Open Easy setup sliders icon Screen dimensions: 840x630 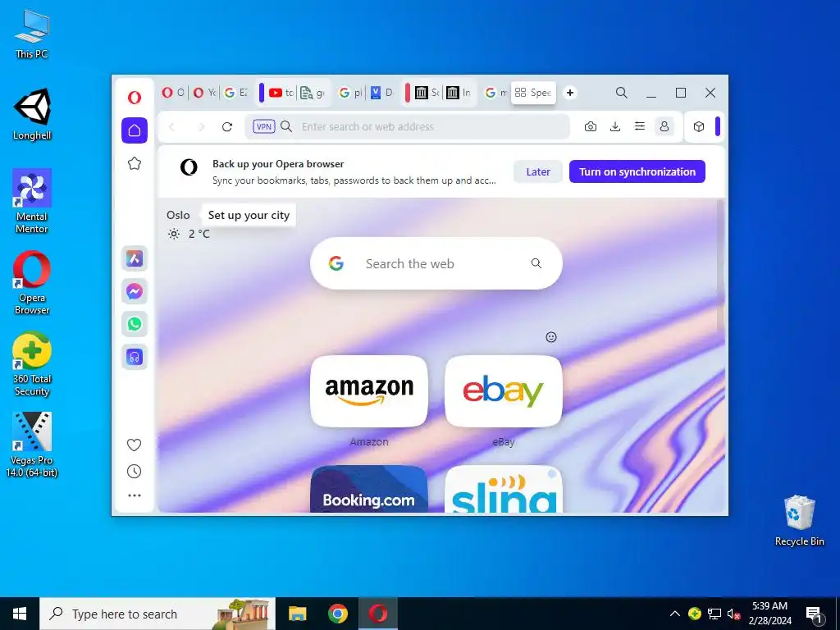pos(640,127)
